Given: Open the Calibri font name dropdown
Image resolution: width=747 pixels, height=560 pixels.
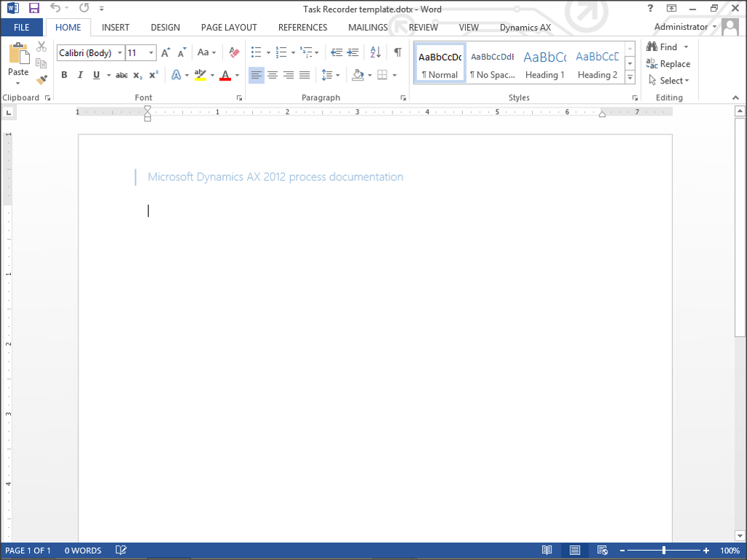Looking at the screenshot, I should 119,53.
